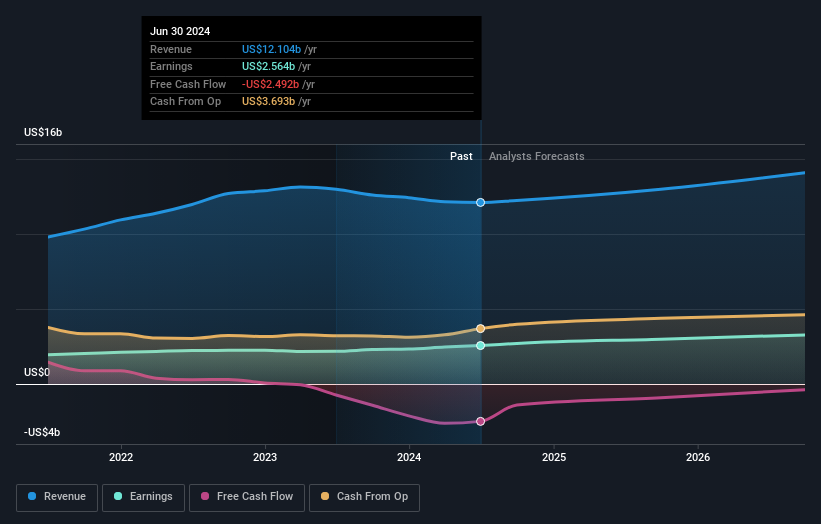This screenshot has height=524, width=821.
Task: Toggle the Earnings legend button
Action: point(143,497)
